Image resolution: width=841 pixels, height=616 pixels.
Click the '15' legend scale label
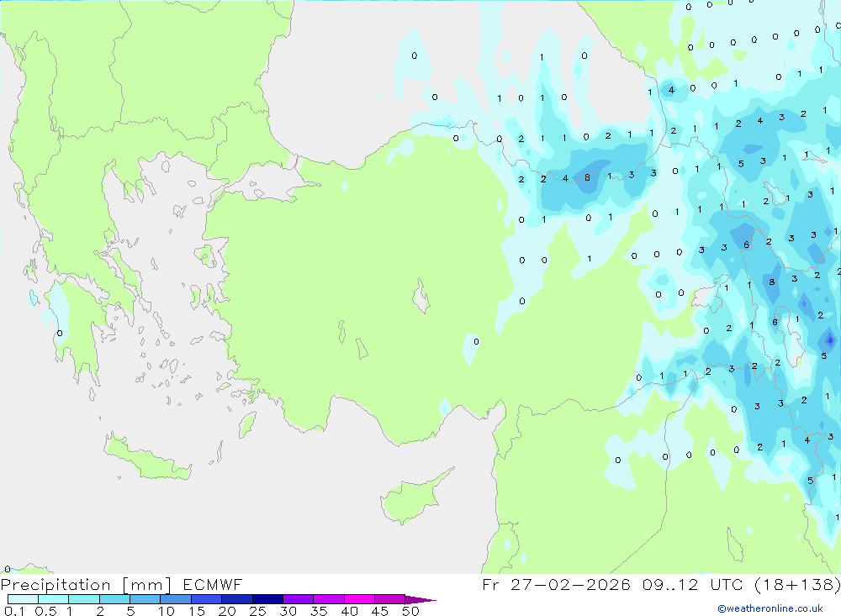(x=197, y=611)
